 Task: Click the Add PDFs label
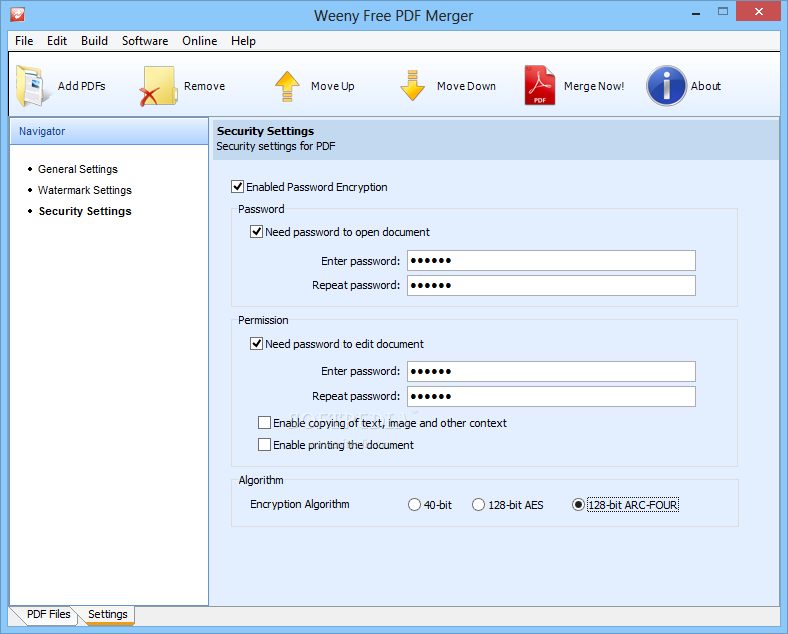(x=81, y=86)
